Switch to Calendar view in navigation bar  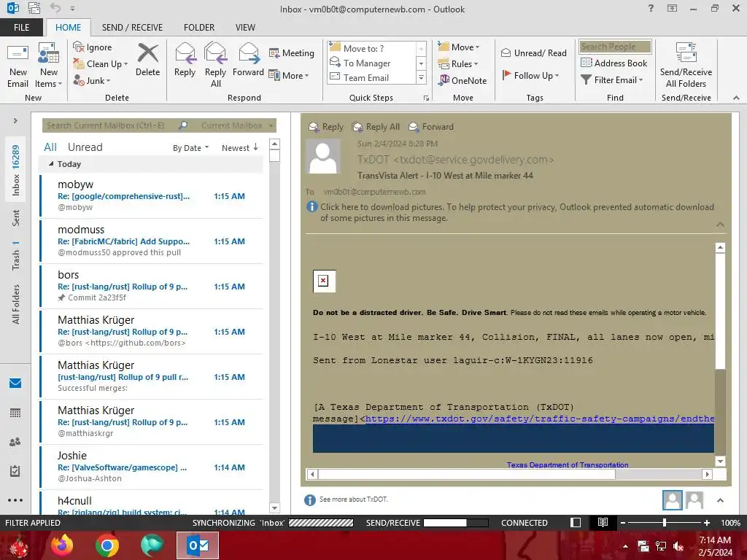pyautogui.click(x=15, y=413)
